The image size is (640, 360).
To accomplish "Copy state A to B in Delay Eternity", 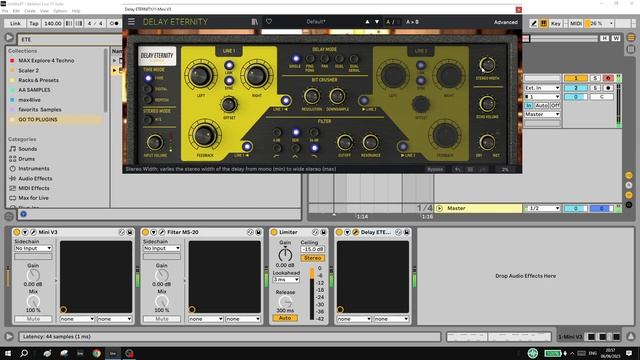I will tap(412, 22).
